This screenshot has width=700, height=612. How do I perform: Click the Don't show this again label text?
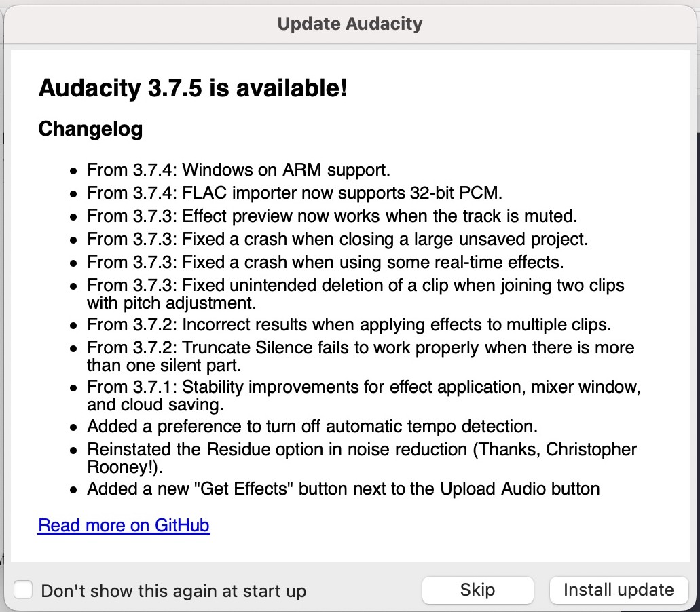point(173,591)
